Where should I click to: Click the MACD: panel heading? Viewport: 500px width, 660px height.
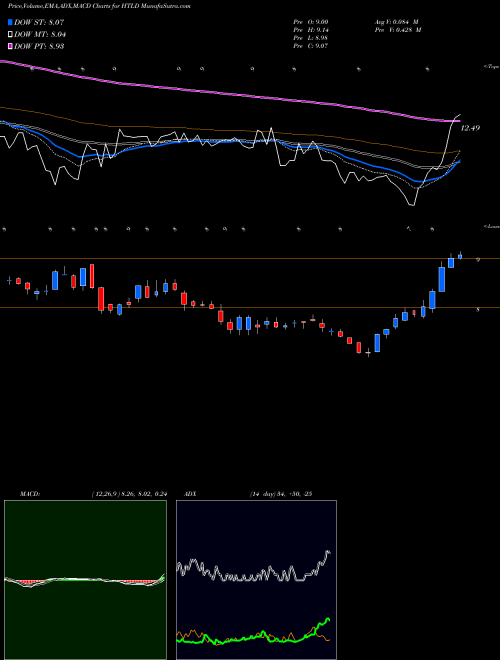[30, 494]
